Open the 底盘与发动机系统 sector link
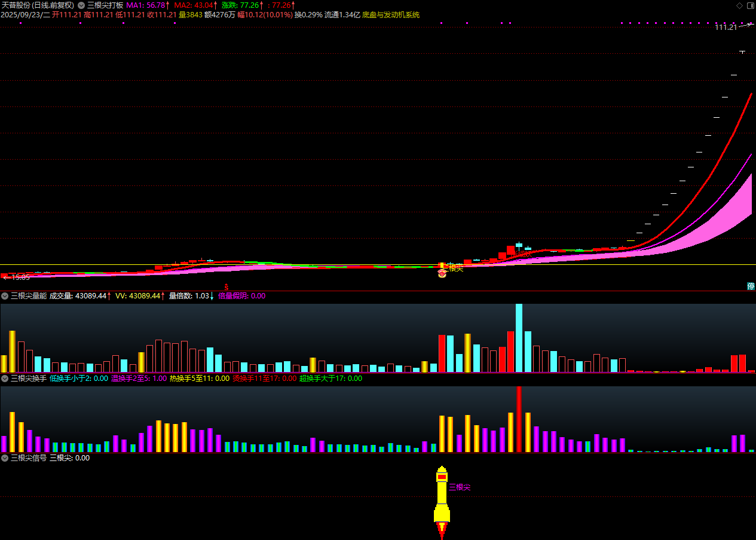 pos(391,14)
